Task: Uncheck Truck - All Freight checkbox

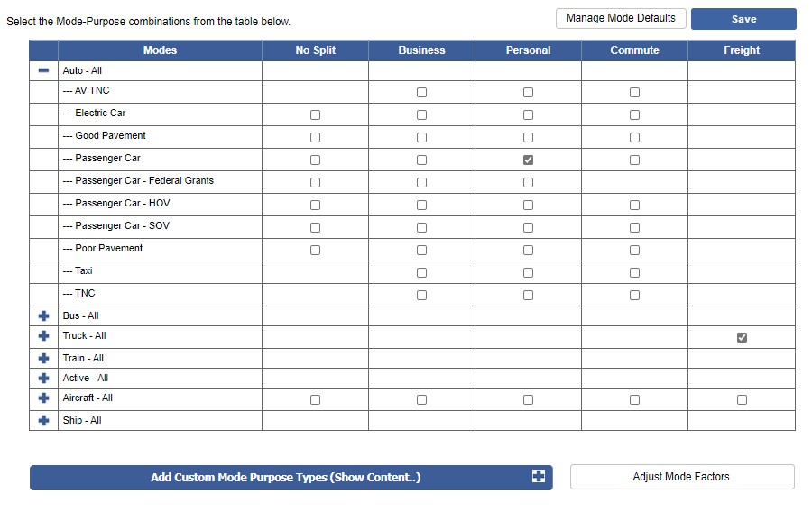Action: coord(742,337)
